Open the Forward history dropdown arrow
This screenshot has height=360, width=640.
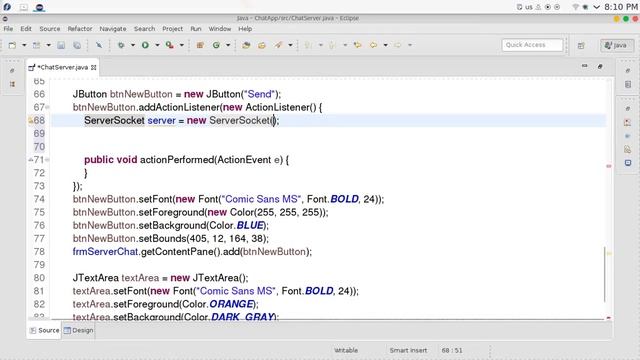click(x=410, y=45)
